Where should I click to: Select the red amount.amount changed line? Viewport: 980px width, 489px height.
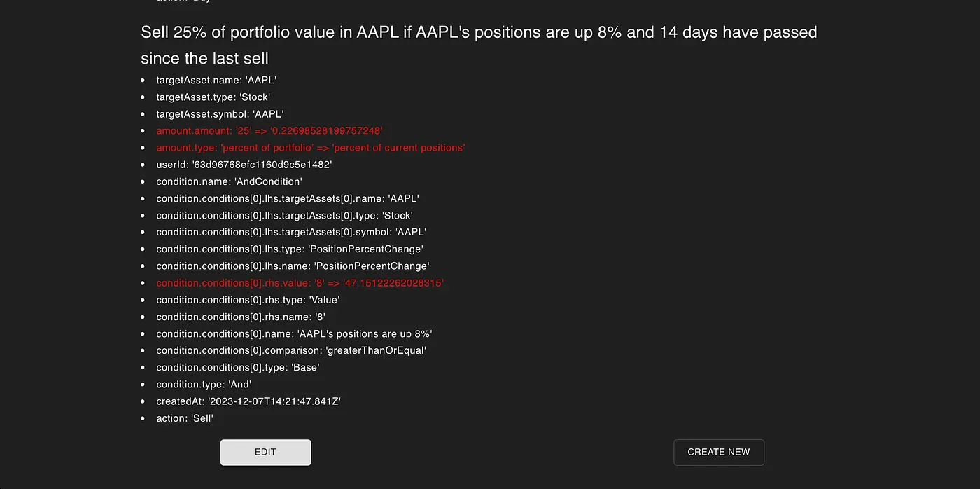tap(269, 131)
